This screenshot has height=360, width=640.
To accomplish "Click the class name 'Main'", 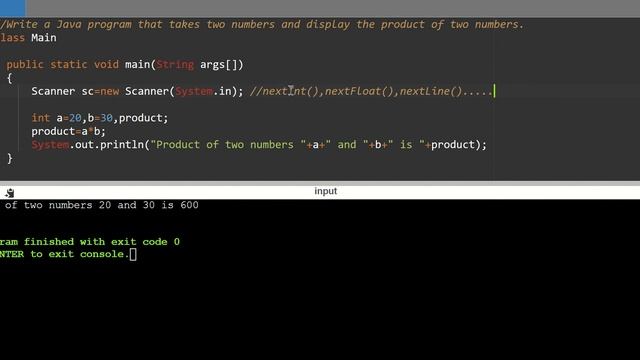I will 44,38.
